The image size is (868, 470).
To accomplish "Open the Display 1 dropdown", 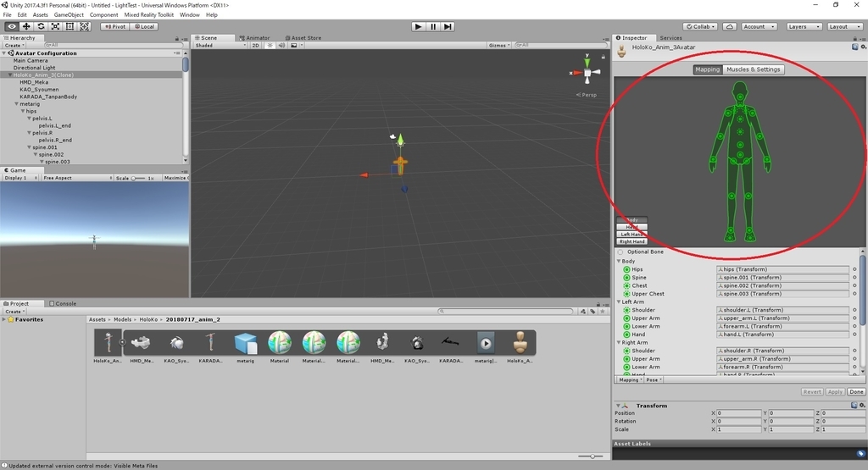I will [20, 178].
